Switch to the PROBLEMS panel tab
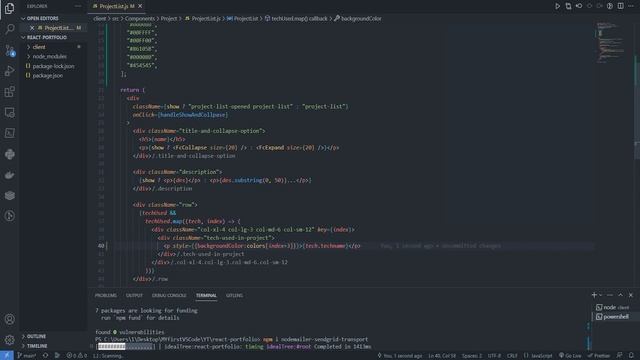This screenshot has height=360, width=640. [x=106, y=295]
